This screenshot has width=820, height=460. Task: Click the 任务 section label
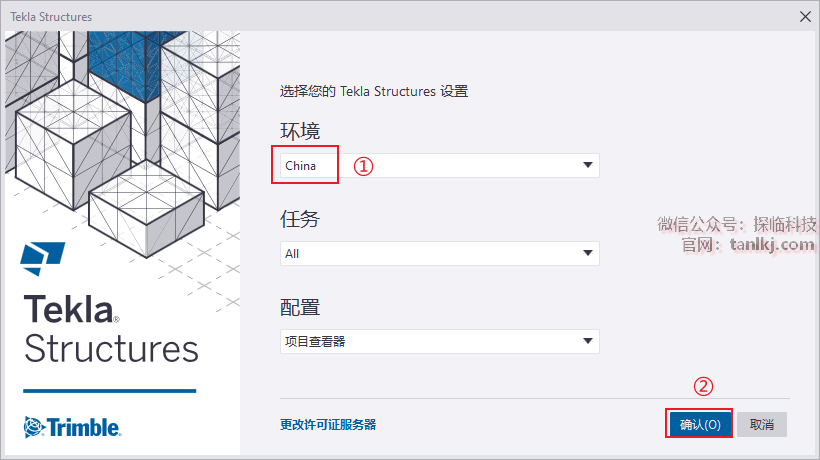point(300,218)
